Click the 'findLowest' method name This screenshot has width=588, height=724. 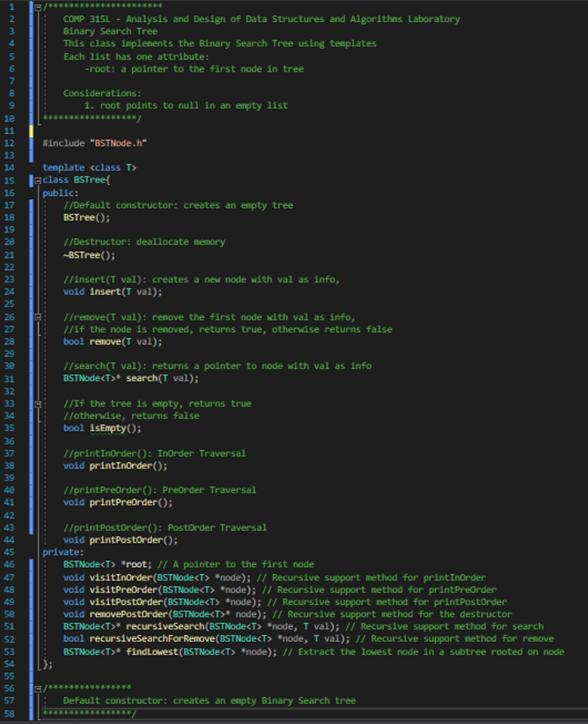pos(152,652)
